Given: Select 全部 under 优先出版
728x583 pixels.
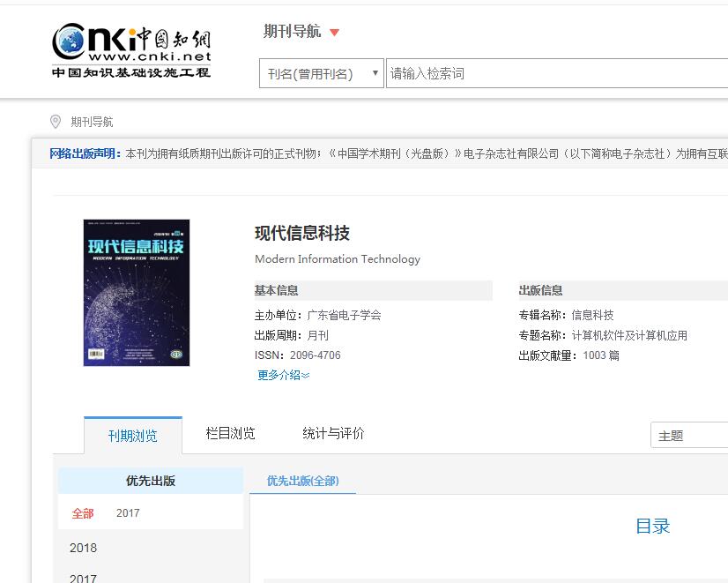Looking at the screenshot, I should point(83,513).
